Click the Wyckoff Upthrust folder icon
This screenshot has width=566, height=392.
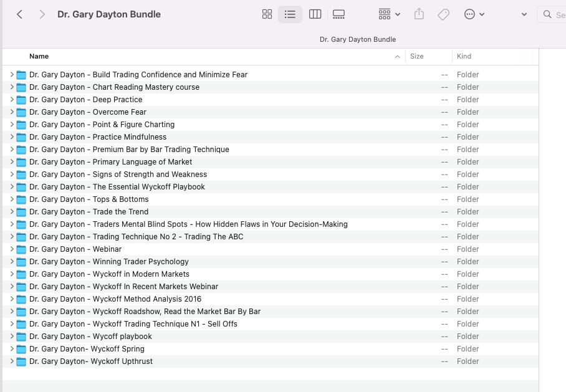point(21,361)
